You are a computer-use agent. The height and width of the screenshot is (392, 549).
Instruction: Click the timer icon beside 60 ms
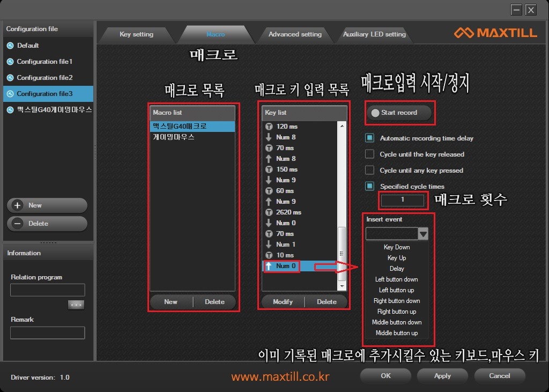tap(269, 191)
